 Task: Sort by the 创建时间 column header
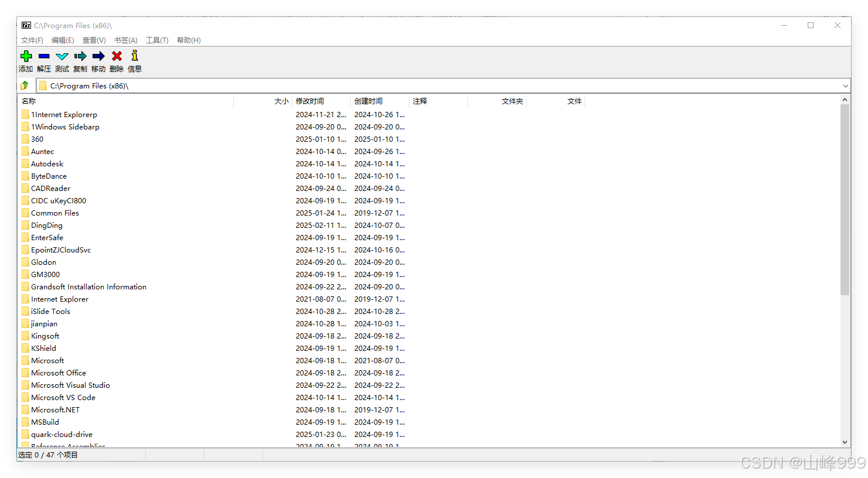[x=380, y=101]
